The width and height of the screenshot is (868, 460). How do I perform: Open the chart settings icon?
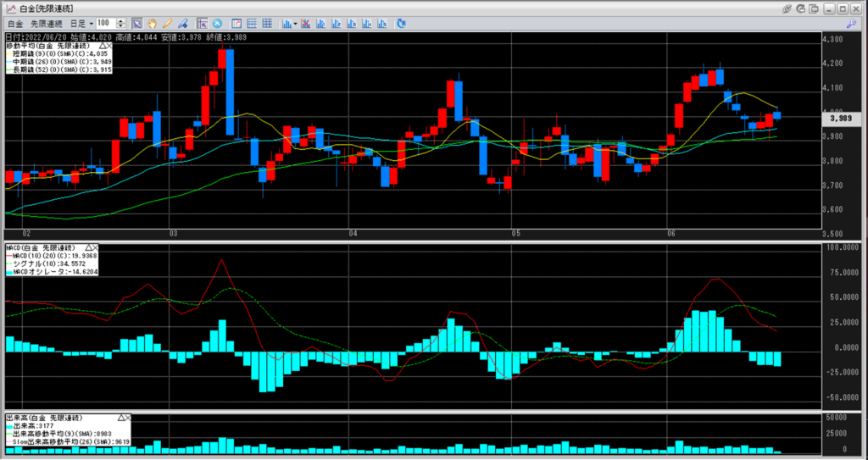[x=236, y=24]
